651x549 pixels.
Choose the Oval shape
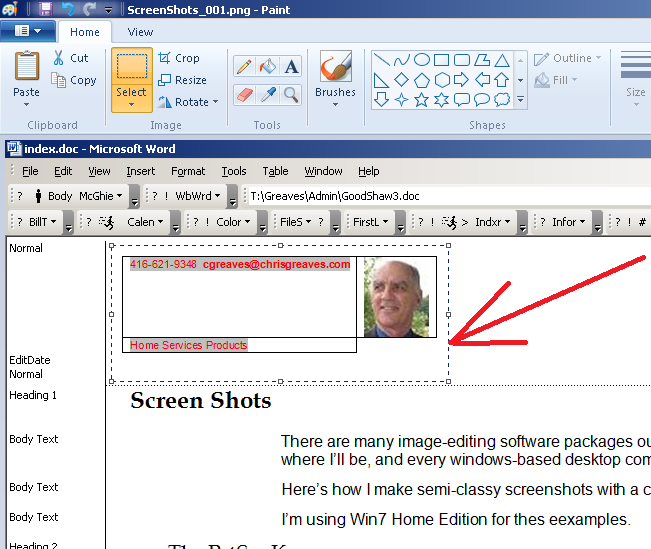(422, 60)
